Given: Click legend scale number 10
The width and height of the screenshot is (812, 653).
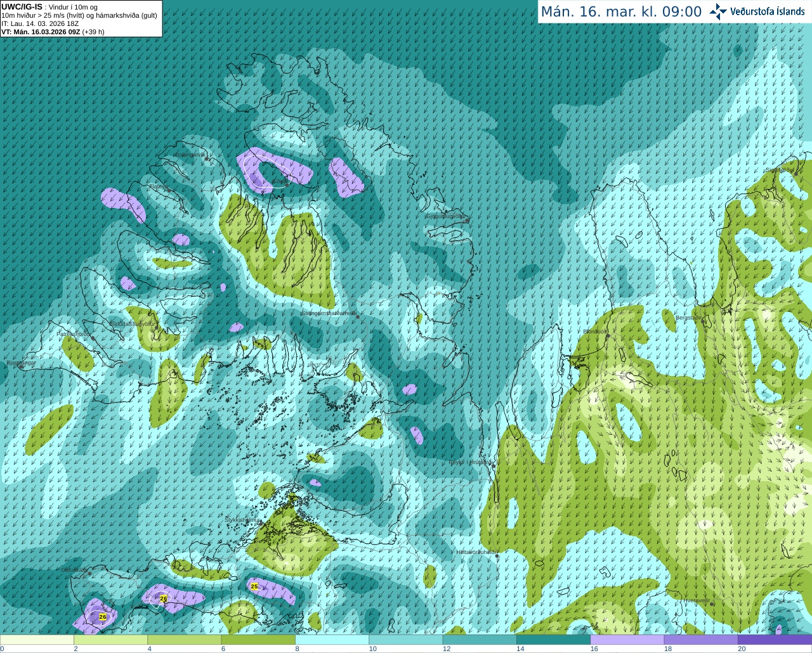Looking at the screenshot, I should click(x=373, y=649).
